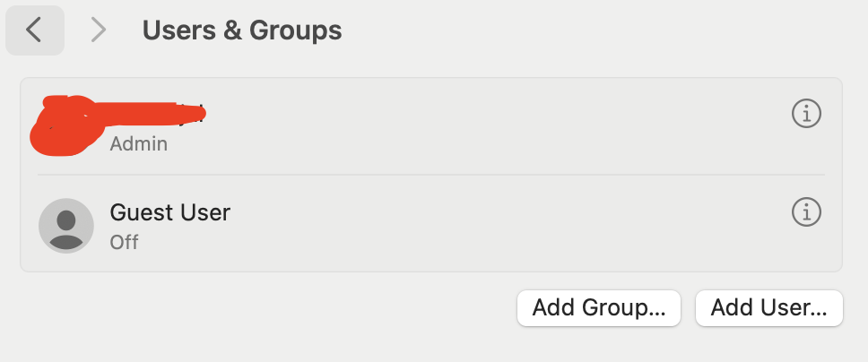
Task: Open info for the Admin account
Action: click(x=806, y=114)
